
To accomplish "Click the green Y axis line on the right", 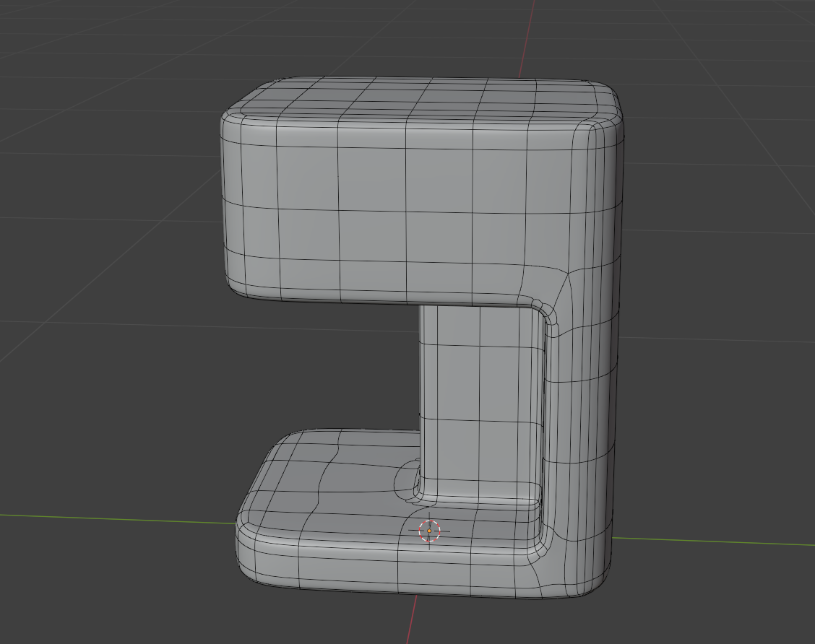I will coord(712,541).
